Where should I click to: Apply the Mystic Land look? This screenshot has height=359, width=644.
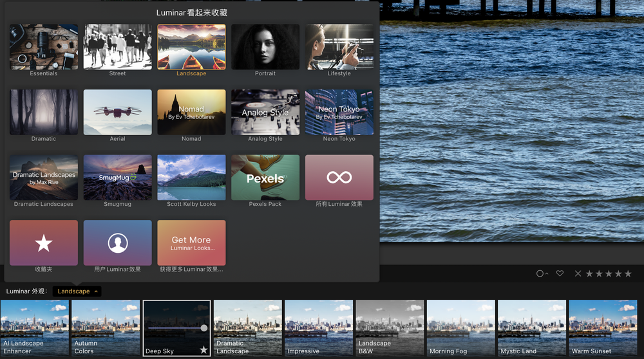(532, 328)
